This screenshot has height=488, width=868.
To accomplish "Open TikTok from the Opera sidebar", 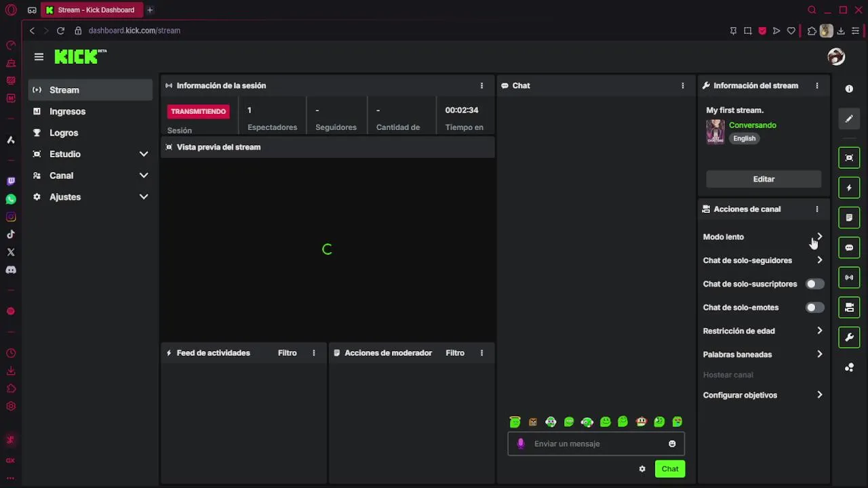I will click(11, 235).
